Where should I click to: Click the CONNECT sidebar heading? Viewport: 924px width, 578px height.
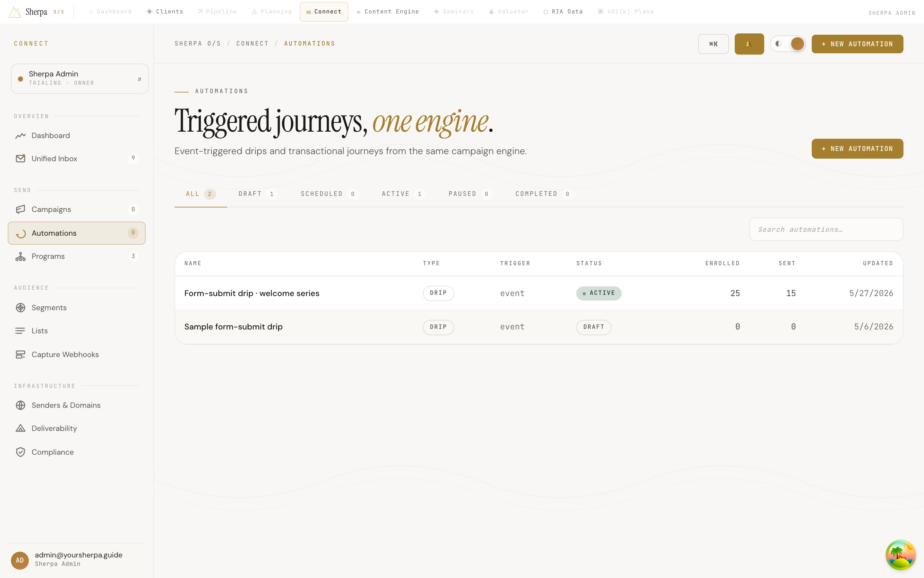(x=31, y=44)
